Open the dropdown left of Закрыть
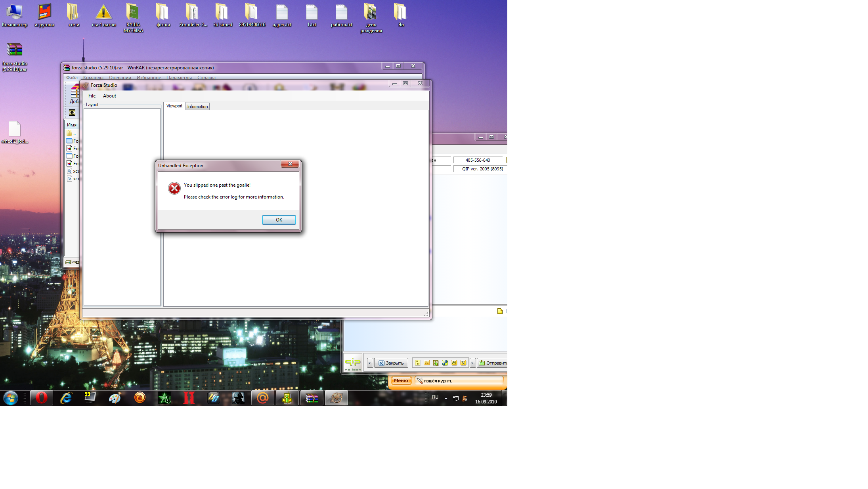 pyautogui.click(x=369, y=363)
